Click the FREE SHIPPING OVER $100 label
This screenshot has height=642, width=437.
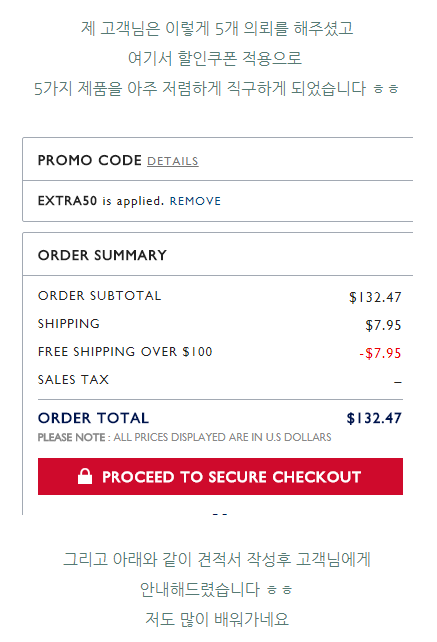click(x=125, y=352)
